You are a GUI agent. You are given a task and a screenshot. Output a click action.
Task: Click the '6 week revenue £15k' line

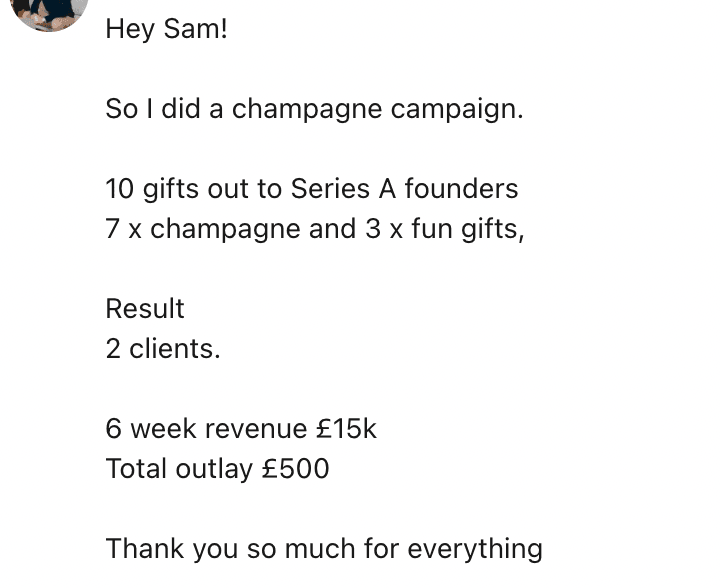tap(241, 429)
